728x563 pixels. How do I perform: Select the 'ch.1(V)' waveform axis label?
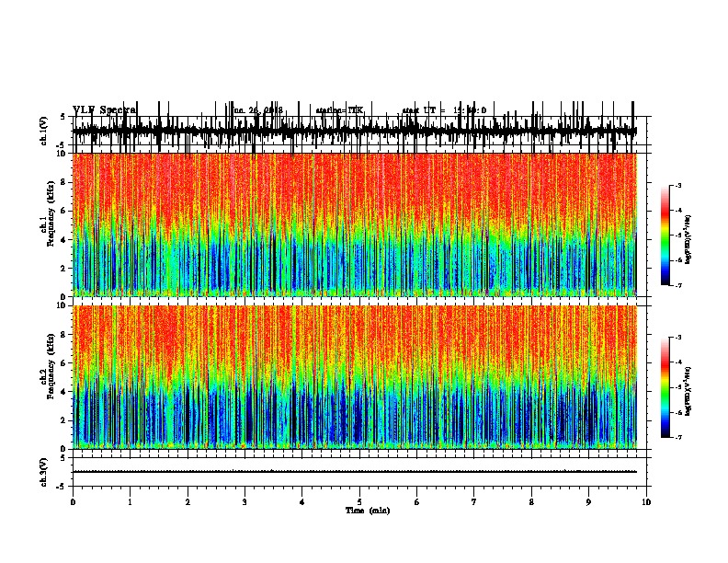[44, 131]
